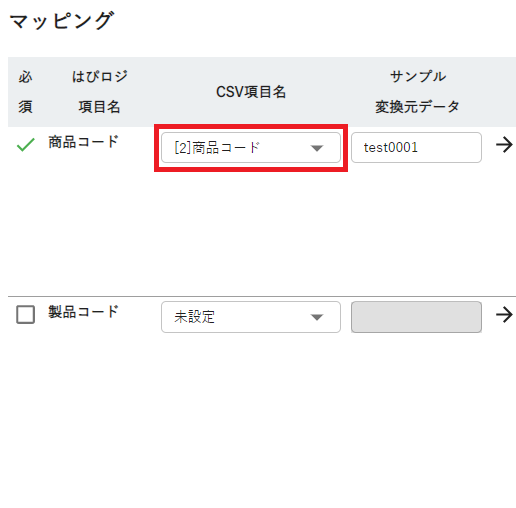Click the grey table header bar
The image size is (516, 508).
(262, 92)
